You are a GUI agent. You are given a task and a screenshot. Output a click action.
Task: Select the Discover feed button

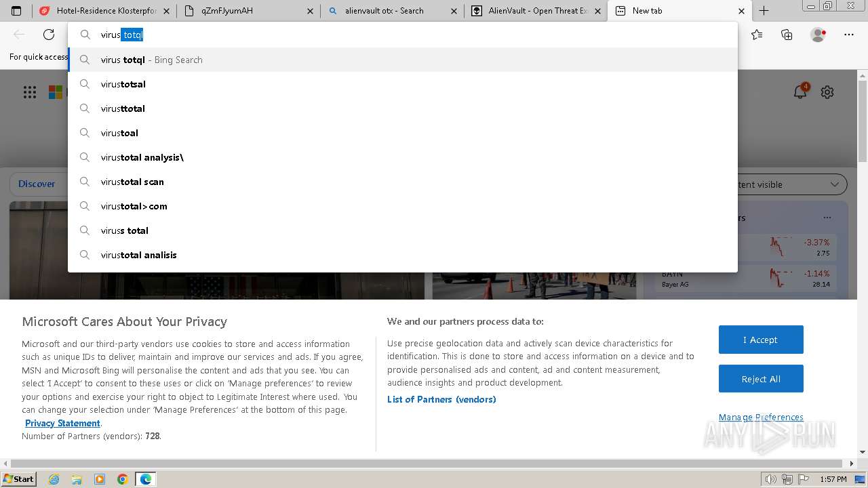37,184
